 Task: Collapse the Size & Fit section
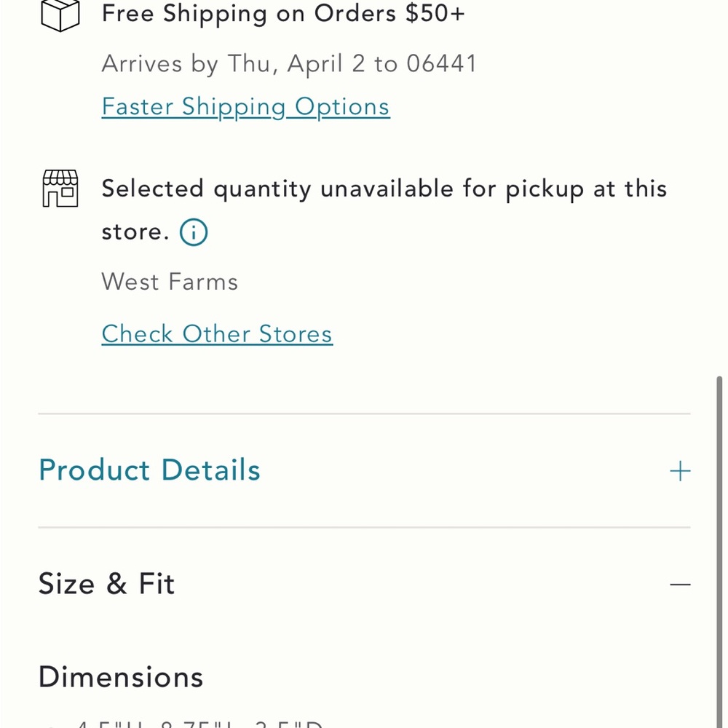coord(106,584)
